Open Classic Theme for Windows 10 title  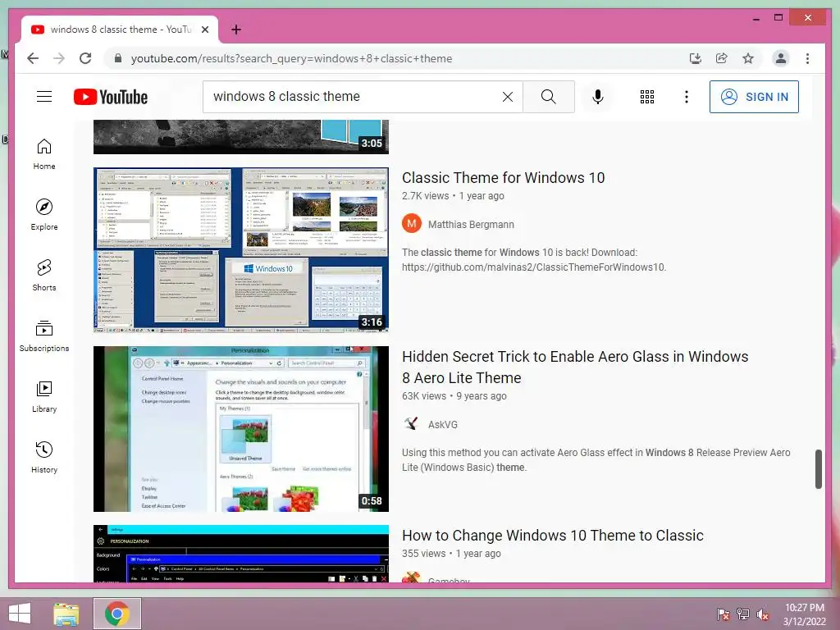503,177
